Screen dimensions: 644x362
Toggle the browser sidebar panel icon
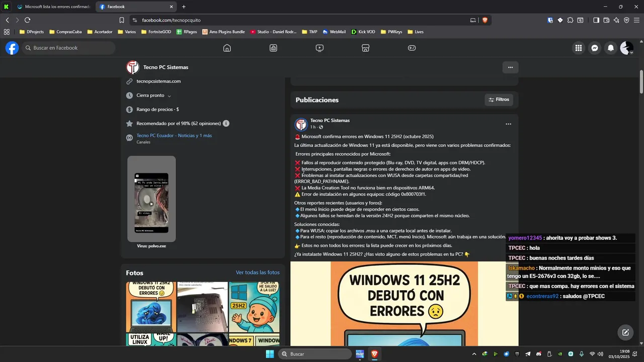point(596,20)
